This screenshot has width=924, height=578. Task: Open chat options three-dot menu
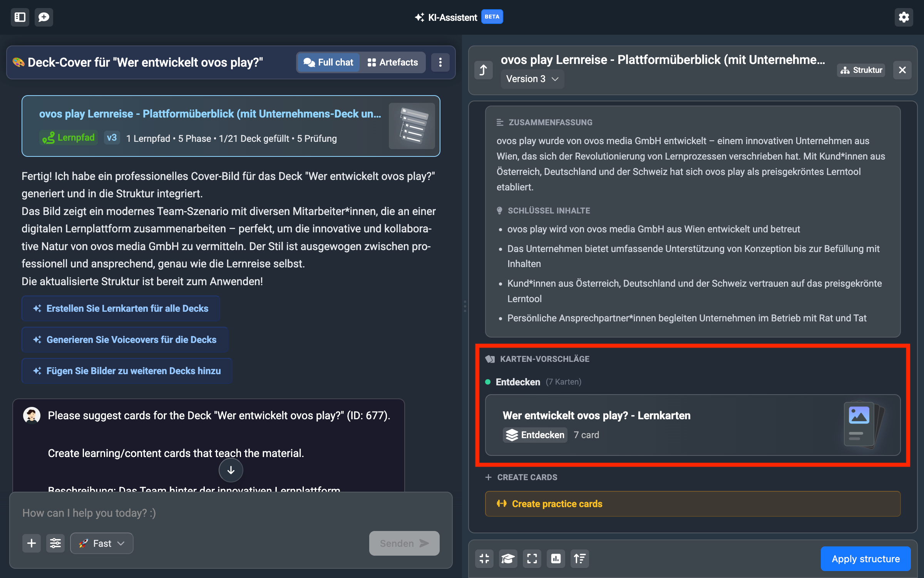440,62
